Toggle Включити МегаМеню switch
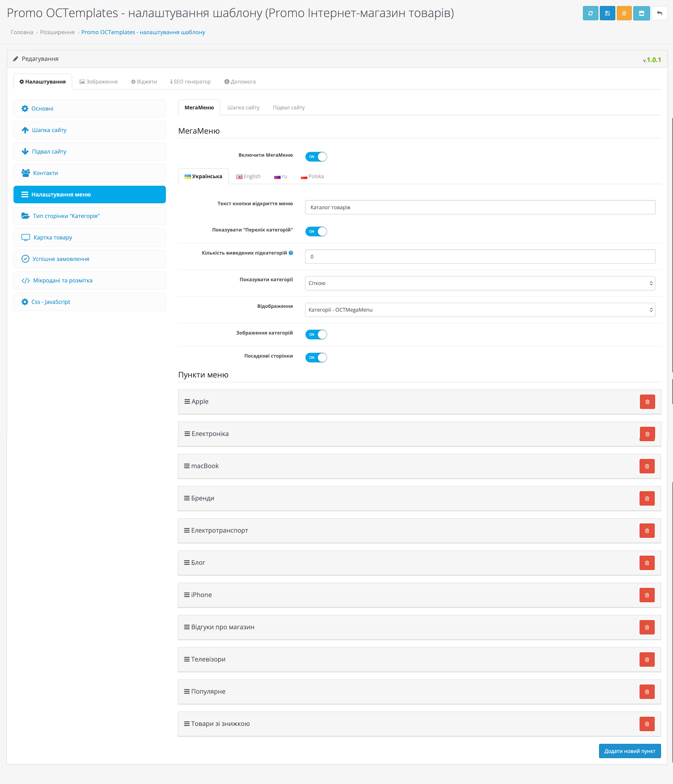 tap(316, 157)
